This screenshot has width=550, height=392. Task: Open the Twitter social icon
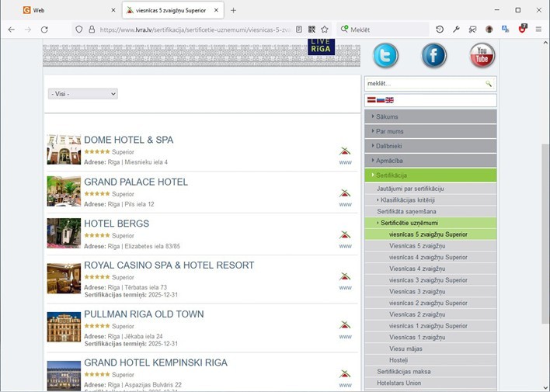click(x=385, y=55)
